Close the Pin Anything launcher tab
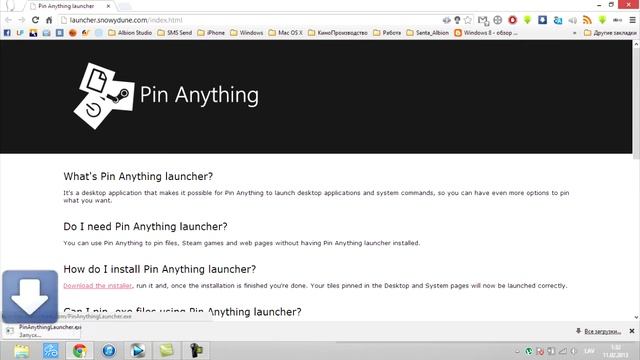The width and height of the screenshot is (640, 360). (x=108, y=6)
